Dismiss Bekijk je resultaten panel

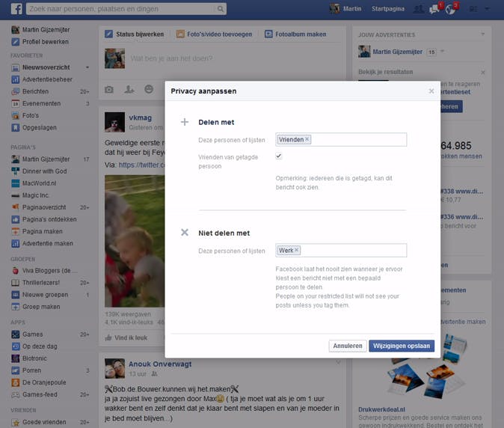(x=483, y=73)
